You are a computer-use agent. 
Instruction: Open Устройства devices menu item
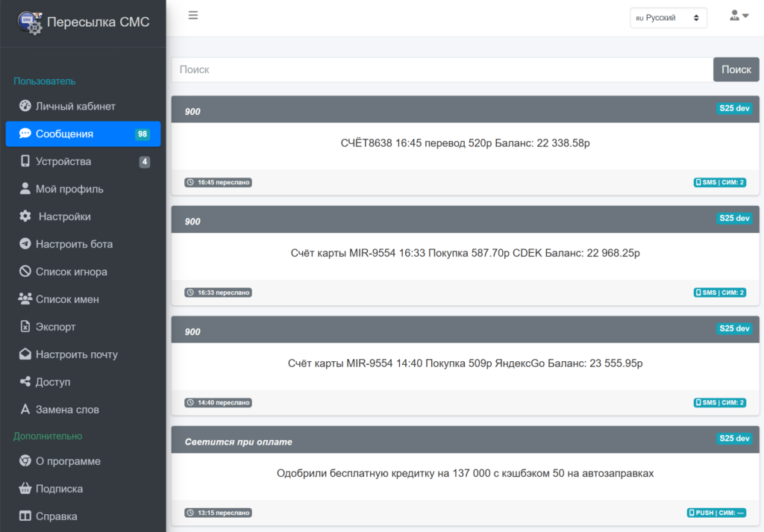pos(63,162)
